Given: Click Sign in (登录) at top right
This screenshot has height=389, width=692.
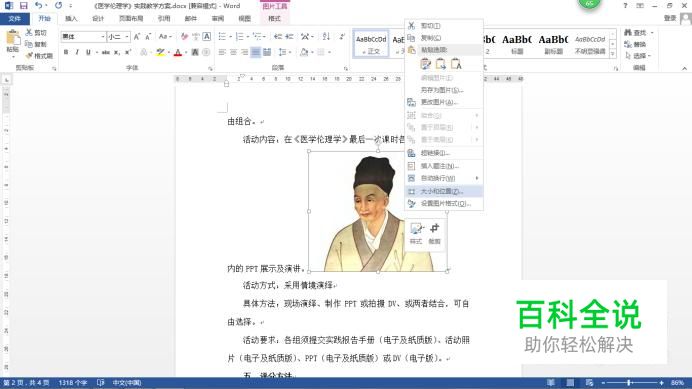Looking at the screenshot, I should (x=670, y=18).
